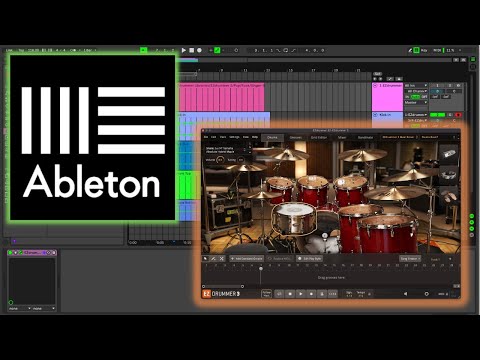Click the EZdrummer transport record button
The height and width of the screenshot is (360, 480).
[311, 294]
